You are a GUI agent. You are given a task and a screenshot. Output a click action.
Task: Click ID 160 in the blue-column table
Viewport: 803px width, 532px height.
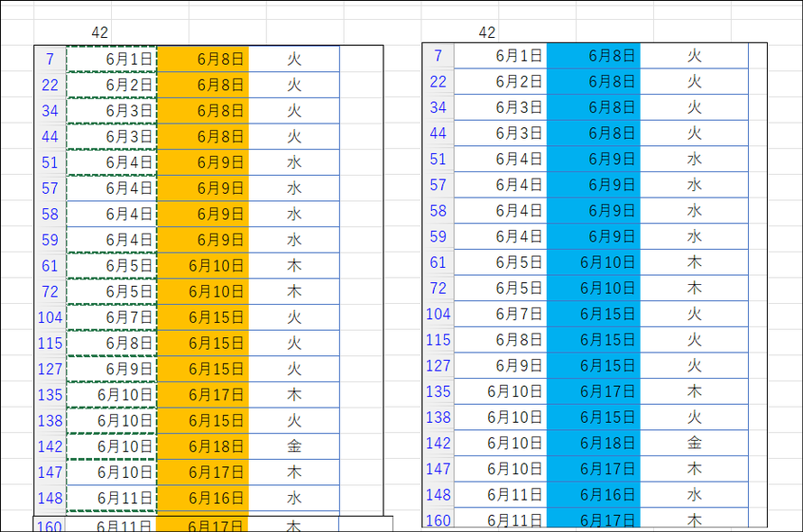point(438,518)
